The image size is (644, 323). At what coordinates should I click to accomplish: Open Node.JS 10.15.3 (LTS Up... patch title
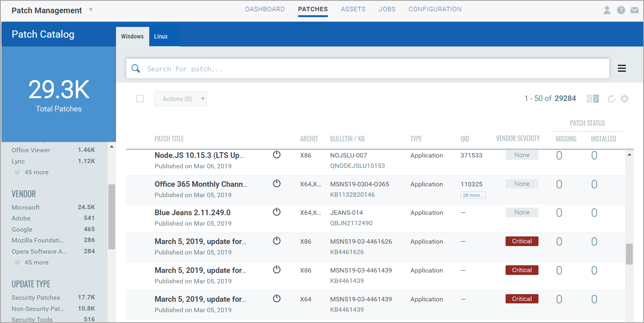pyautogui.click(x=199, y=155)
